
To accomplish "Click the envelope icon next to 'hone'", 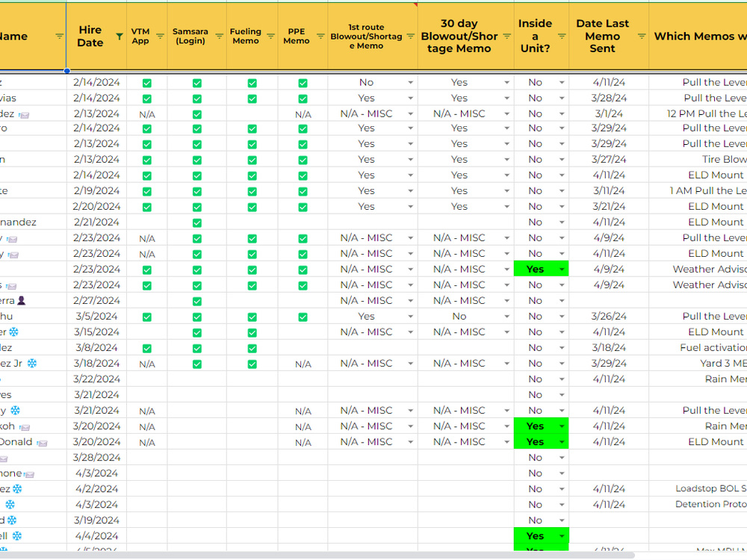I will tap(29, 474).
